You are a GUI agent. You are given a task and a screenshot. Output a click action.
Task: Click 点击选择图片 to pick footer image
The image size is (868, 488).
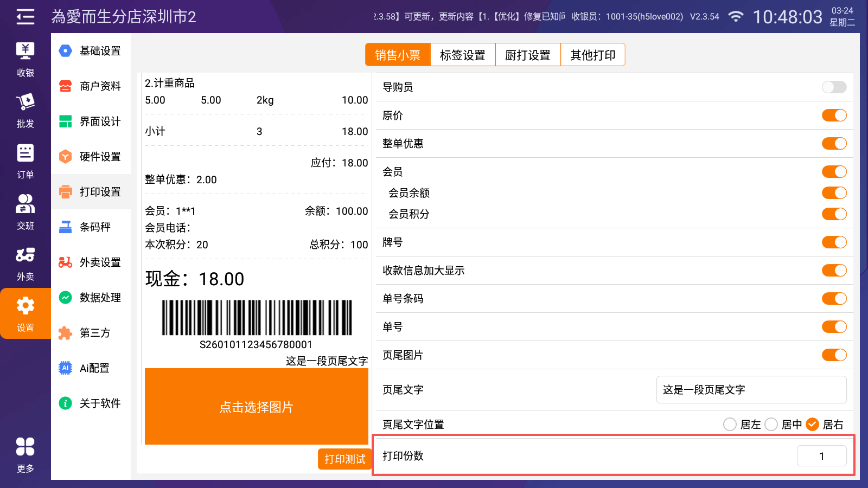[256, 407]
